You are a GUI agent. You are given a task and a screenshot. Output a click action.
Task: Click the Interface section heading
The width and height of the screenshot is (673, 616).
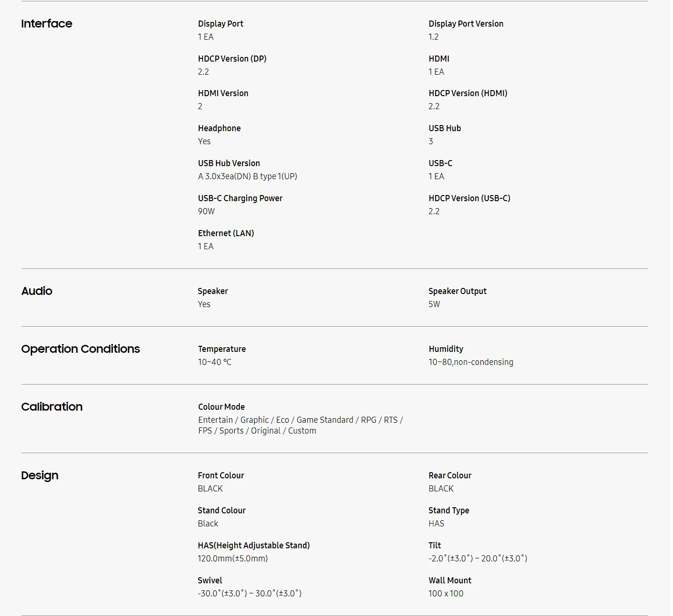47,24
